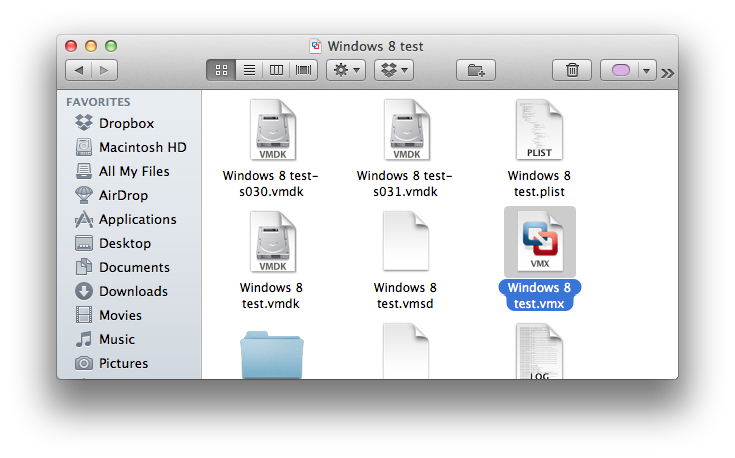The height and width of the screenshot is (458, 735).
Task: Select Windows 8 test-s031.vmdk disk icon
Action: tap(406, 131)
